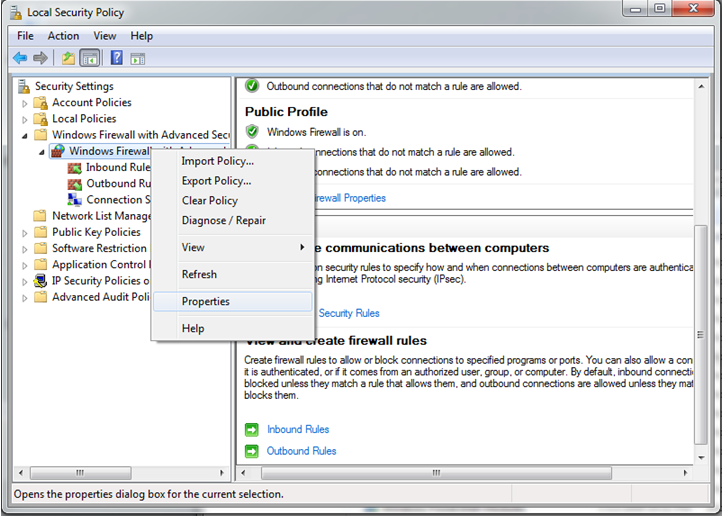722x516 pixels.
Task: Click the details pane horizontal scrollbar thumb
Action: click(x=436, y=473)
